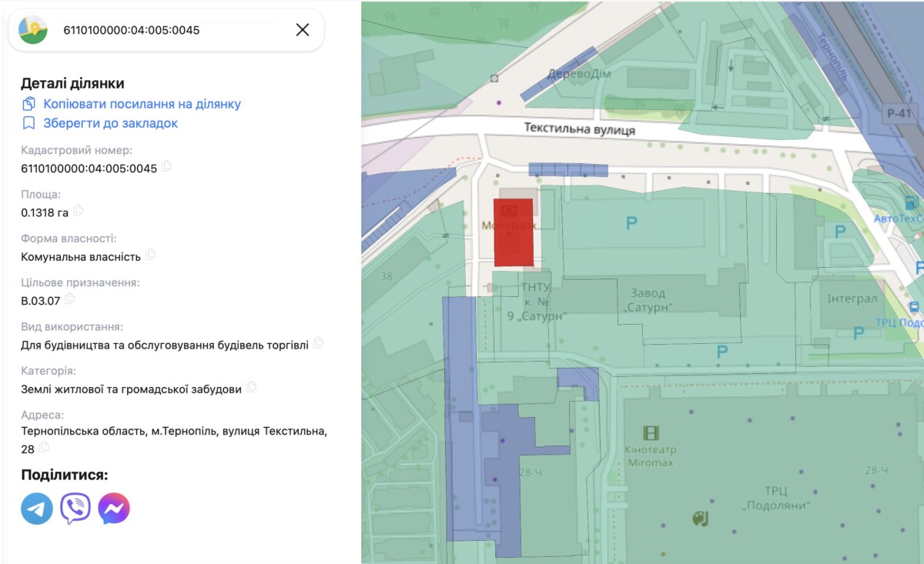Screen dimensions: 924x564
Task: Click the Кінотеатр Miromax cinema marker
Action: [651, 434]
